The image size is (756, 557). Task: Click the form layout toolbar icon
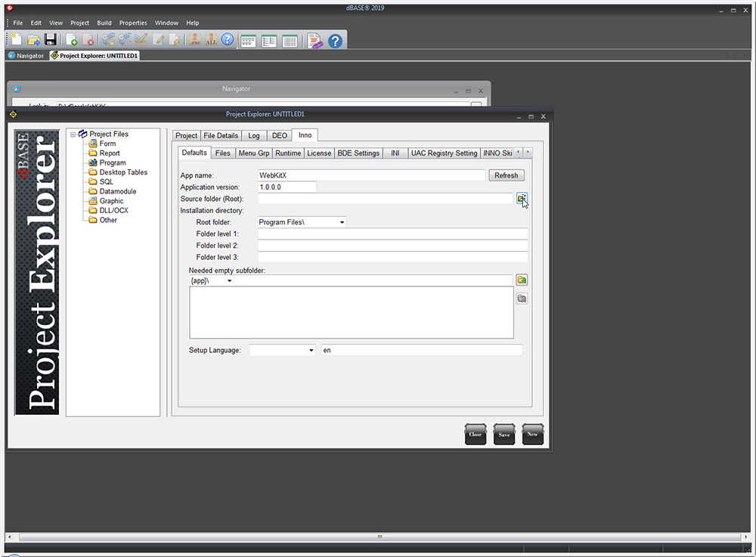tap(248, 42)
